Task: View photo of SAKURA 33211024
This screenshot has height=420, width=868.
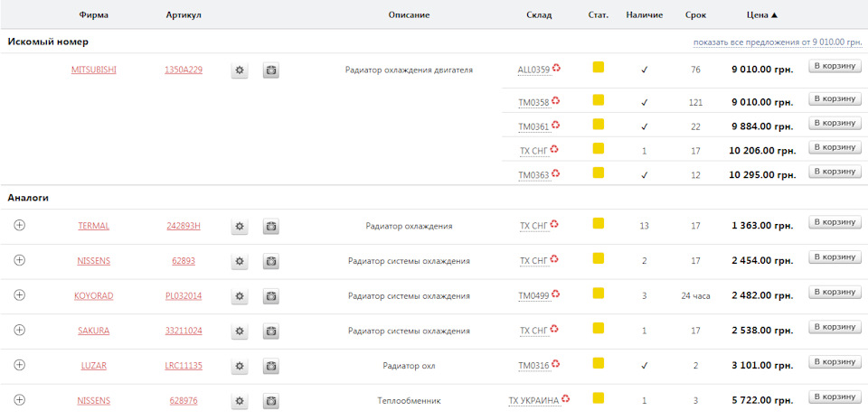Action: pyautogui.click(x=270, y=331)
